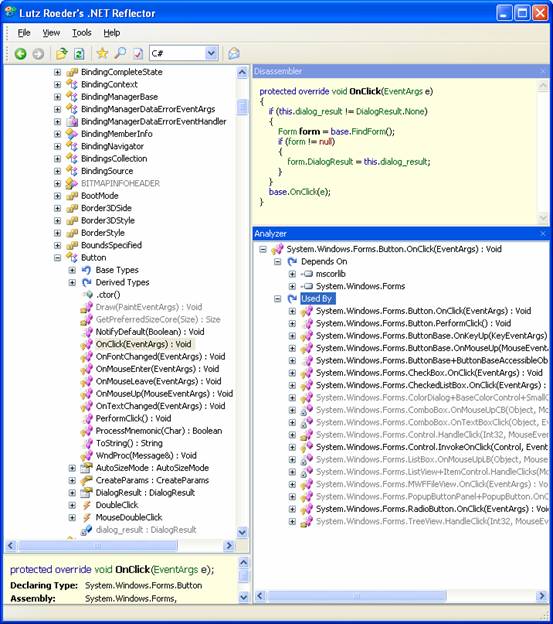Image resolution: width=553 pixels, height=624 pixels.
Task: Click the Bookmarks star icon
Action: pyautogui.click(x=102, y=53)
